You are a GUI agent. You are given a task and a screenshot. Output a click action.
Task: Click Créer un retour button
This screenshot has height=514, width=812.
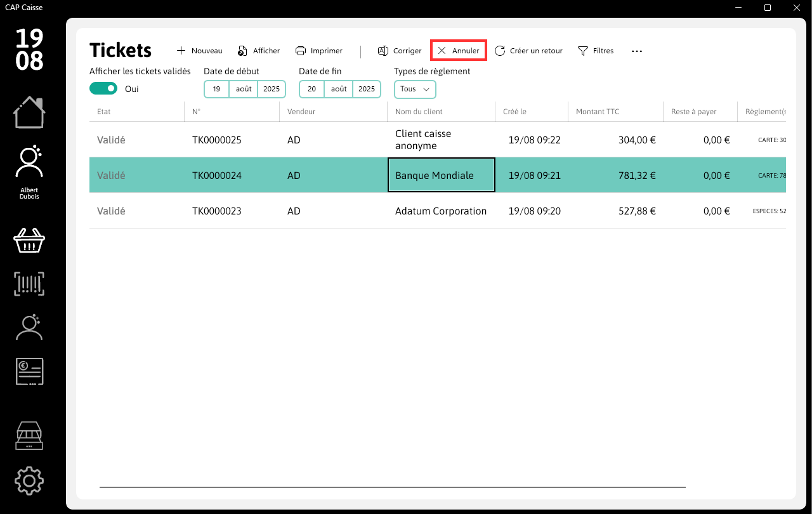528,51
